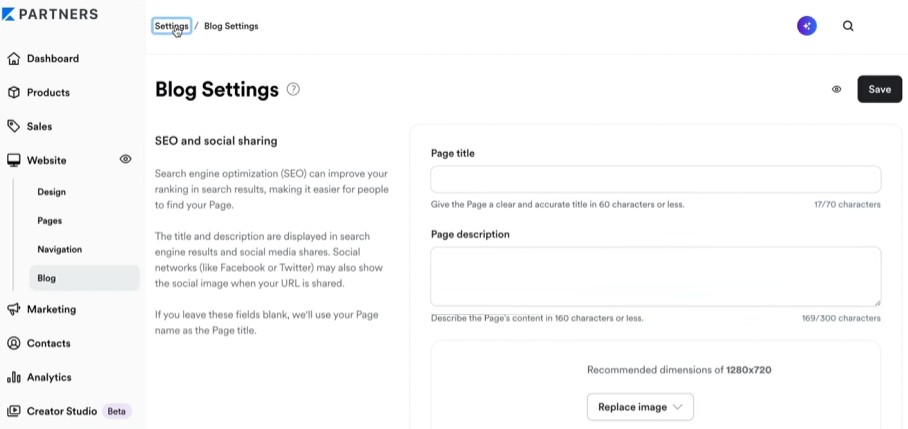Image resolution: width=908 pixels, height=429 pixels.
Task: Open Navigation under Website
Action: coord(60,250)
